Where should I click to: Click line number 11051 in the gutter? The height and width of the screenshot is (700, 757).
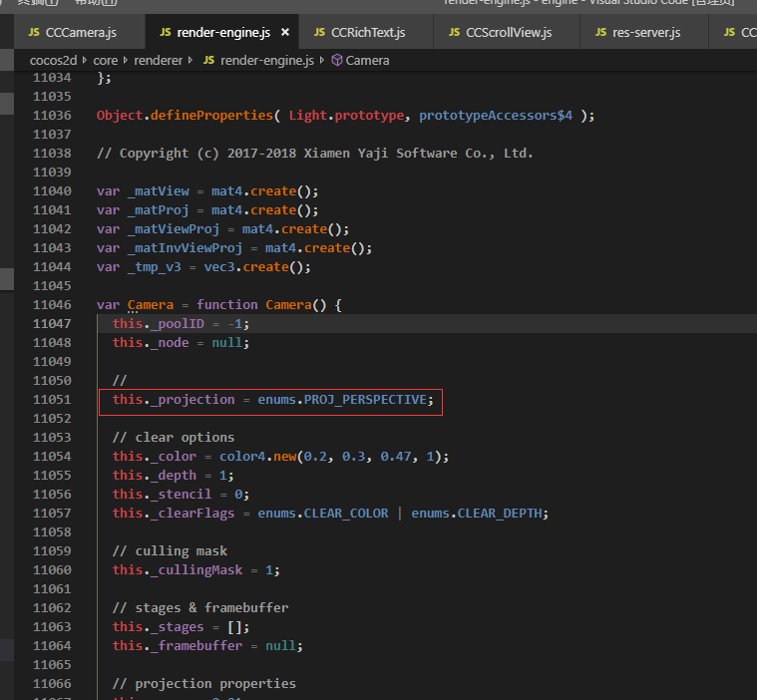click(52, 400)
